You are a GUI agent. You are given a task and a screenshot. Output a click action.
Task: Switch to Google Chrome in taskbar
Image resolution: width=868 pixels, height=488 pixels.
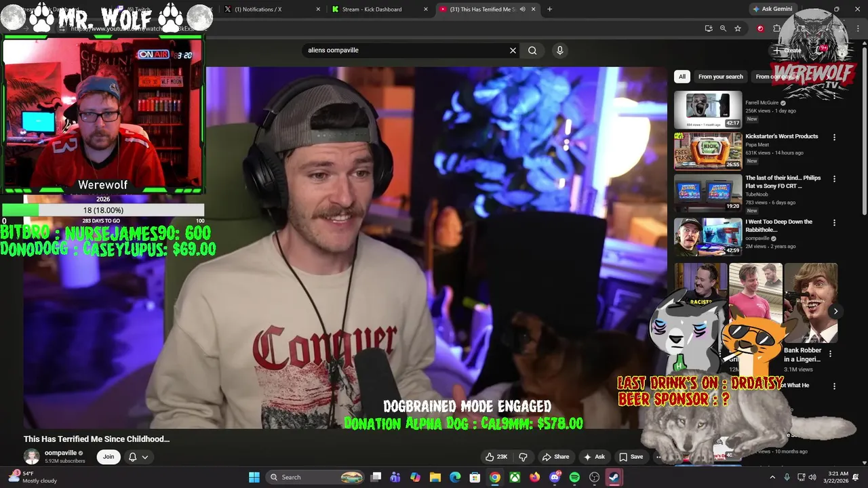coord(495,477)
